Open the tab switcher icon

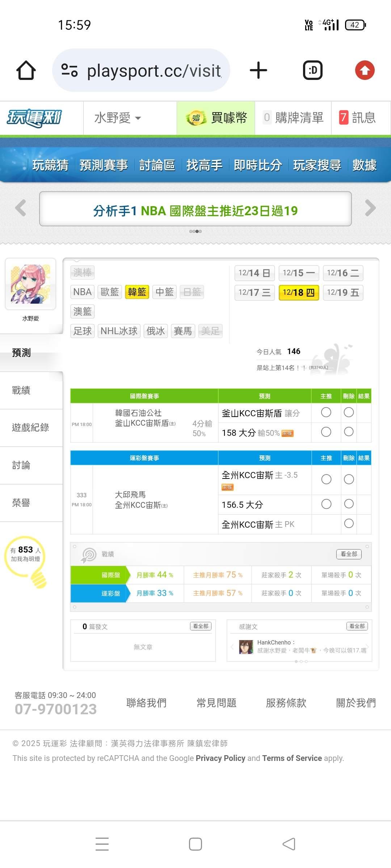(312, 70)
